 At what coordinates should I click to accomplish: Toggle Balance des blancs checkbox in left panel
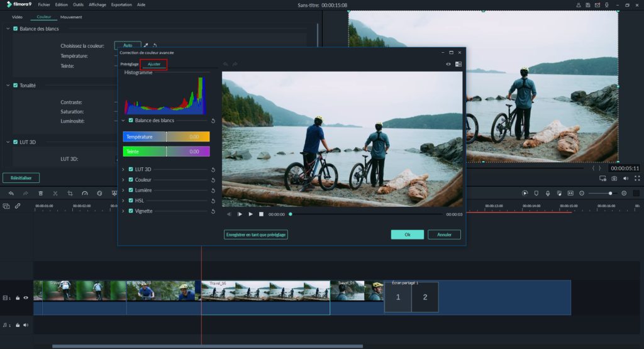click(16, 29)
